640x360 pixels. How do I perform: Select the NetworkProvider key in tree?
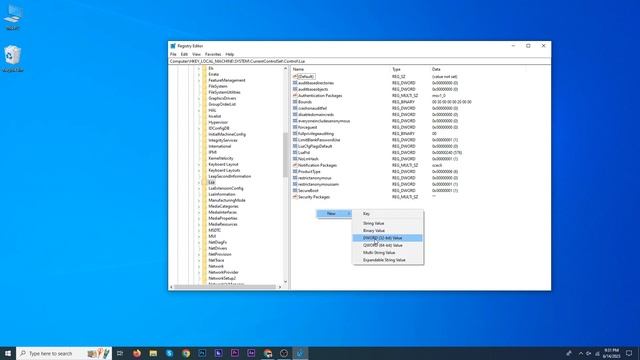click(x=223, y=272)
